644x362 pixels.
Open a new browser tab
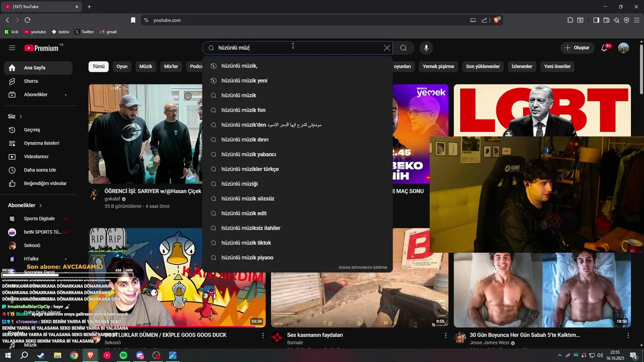(x=89, y=7)
